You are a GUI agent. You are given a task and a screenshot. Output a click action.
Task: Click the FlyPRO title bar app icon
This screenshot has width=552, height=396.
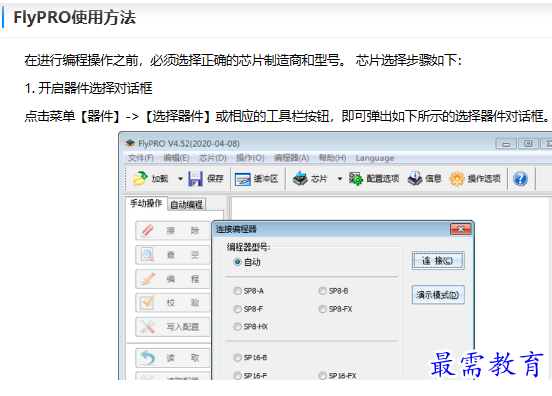pyautogui.click(x=130, y=143)
